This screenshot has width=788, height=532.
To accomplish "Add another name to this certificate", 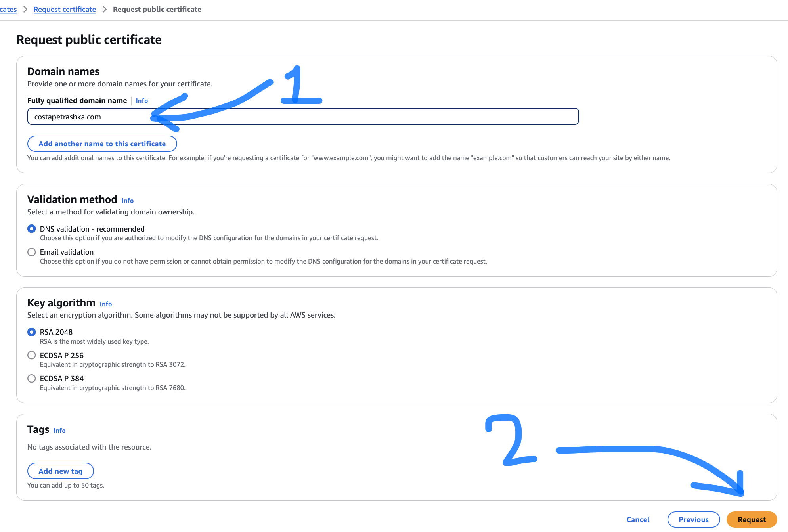I will pyautogui.click(x=102, y=144).
